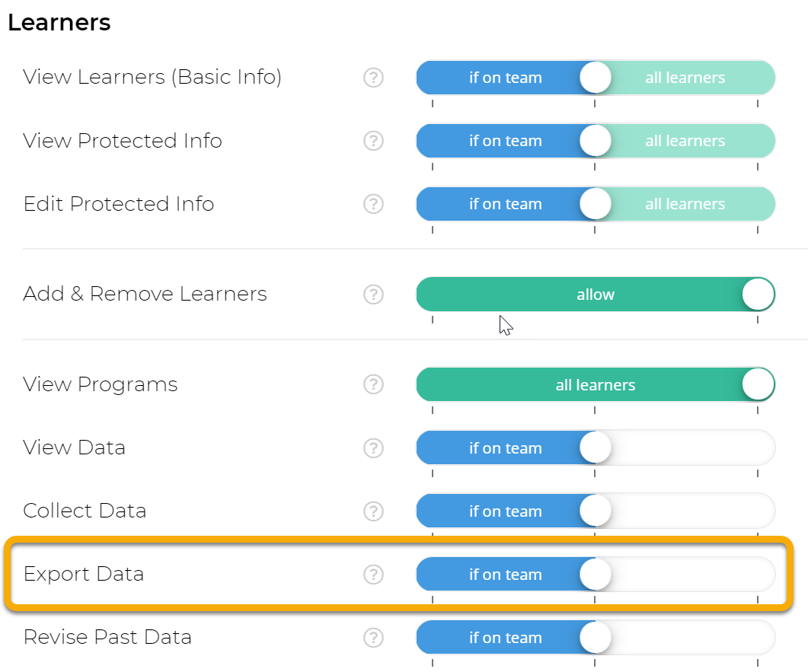The height and width of the screenshot is (672, 808).
Task: Open help for View Programs
Action: pos(373,385)
